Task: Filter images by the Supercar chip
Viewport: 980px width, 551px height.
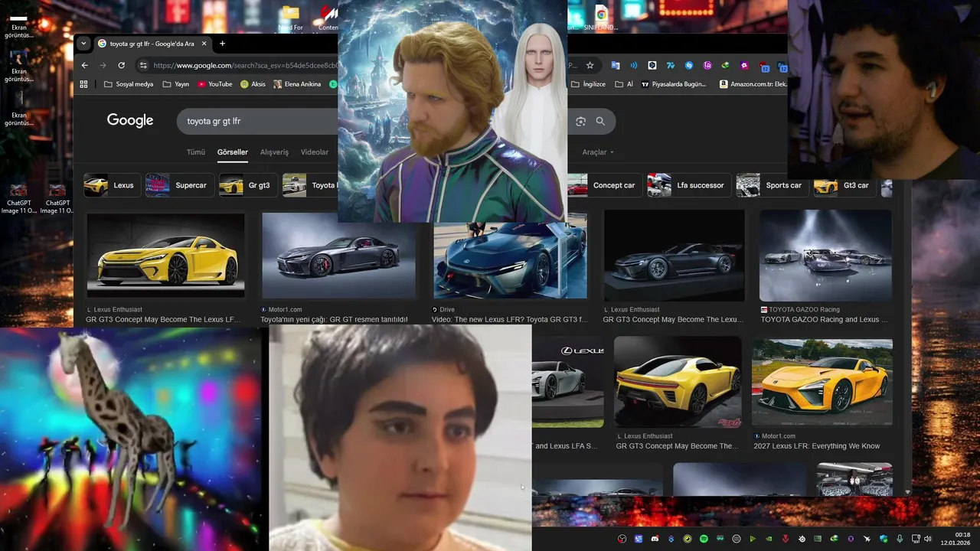Action: pyautogui.click(x=179, y=185)
